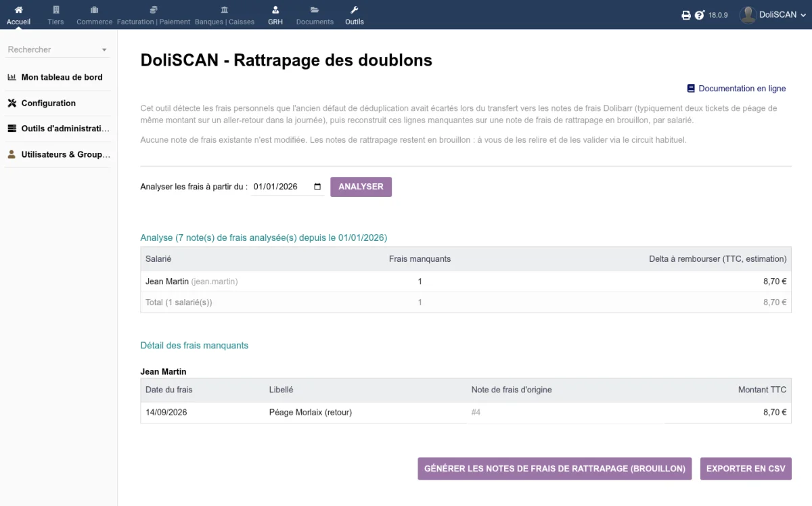
Task: Open the Accueil home icon
Action: [18, 10]
